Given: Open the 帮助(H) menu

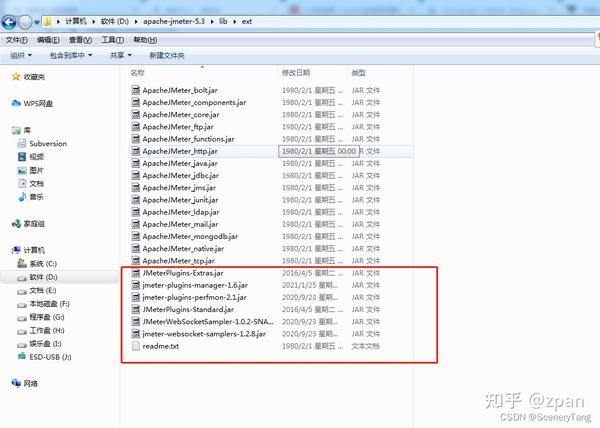Looking at the screenshot, I should [x=145, y=40].
